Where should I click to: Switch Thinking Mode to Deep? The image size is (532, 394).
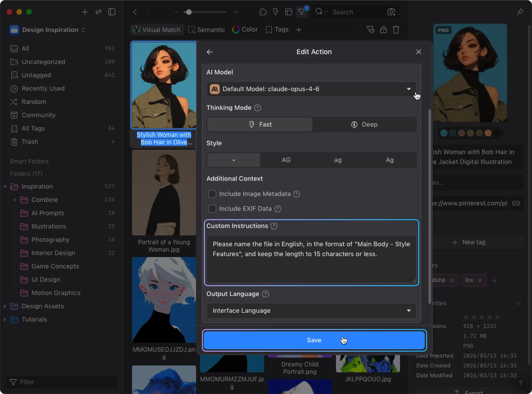pyautogui.click(x=364, y=124)
